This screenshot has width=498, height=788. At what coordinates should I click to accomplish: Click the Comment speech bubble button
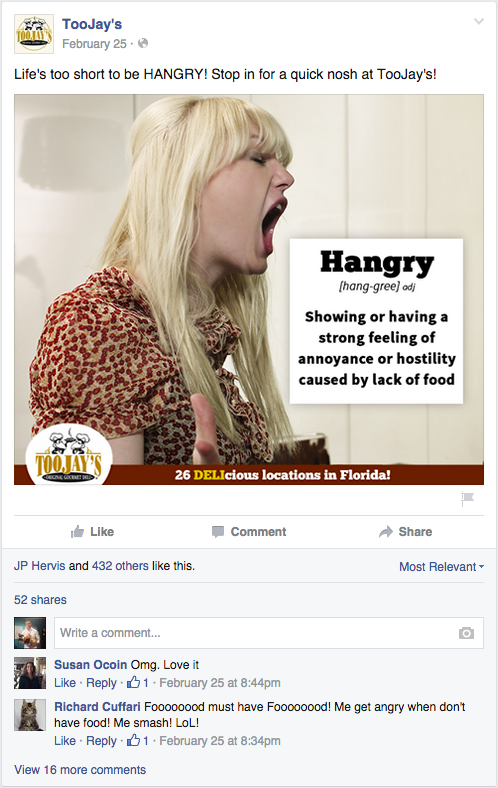[x=249, y=532]
